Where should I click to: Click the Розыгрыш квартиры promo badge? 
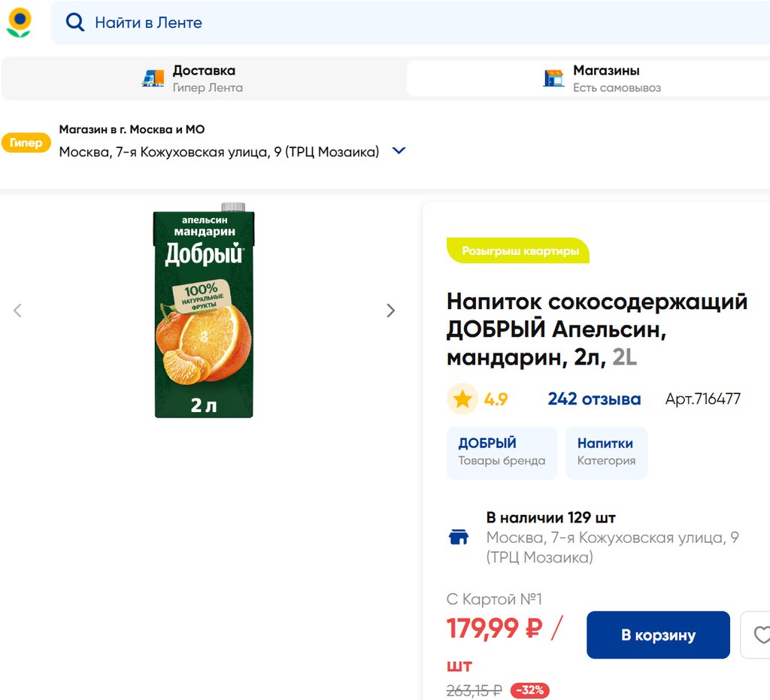click(x=520, y=251)
